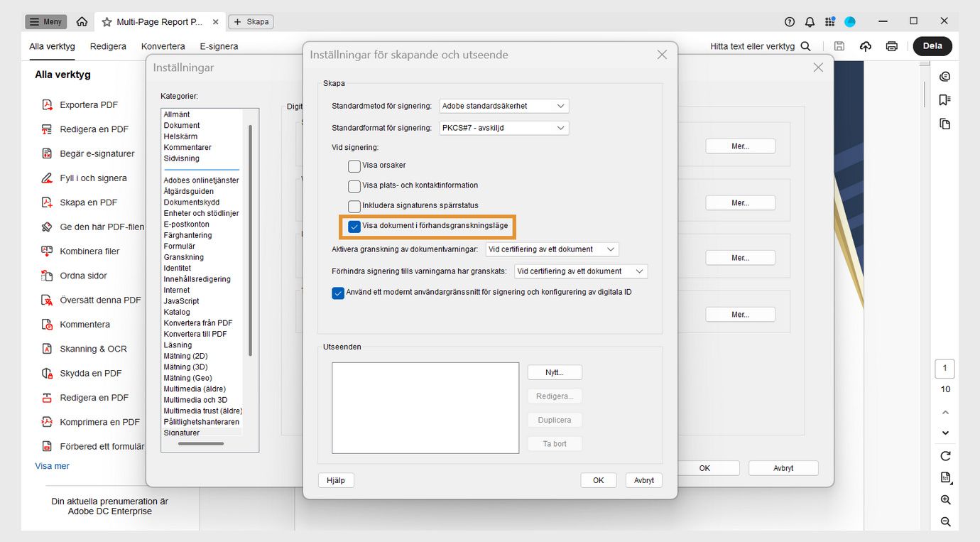The width and height of the screenshot is (980, 542).
Task: Open the user profile avatar
Action: point(850,22)
